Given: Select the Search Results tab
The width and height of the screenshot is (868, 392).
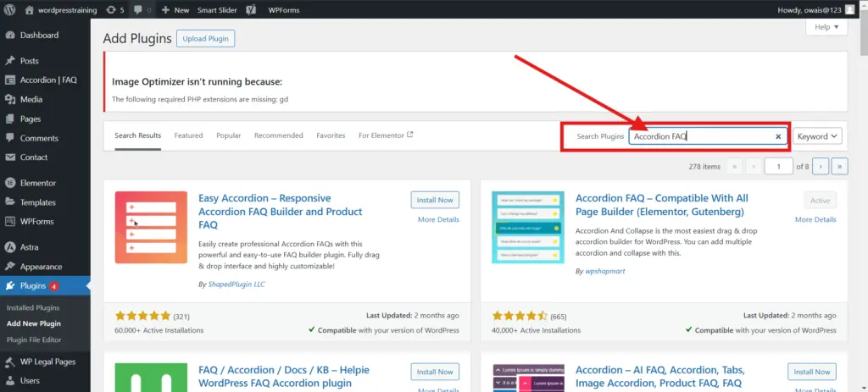Looking at the screenshot, I should (138, 135).
